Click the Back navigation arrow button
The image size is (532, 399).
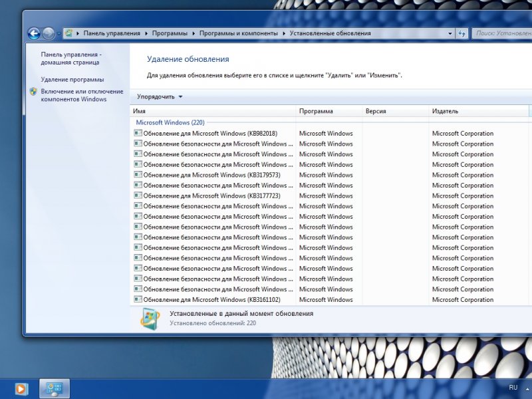coord(34,33)
